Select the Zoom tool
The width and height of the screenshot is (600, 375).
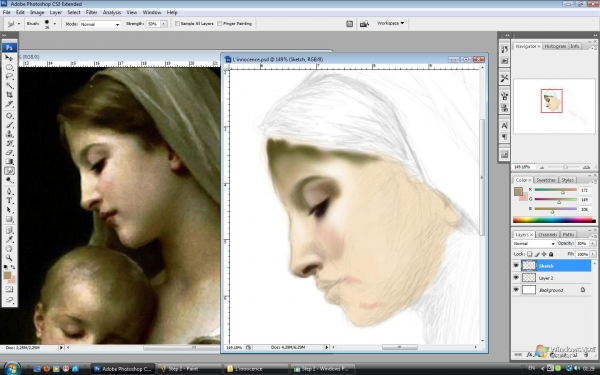(9, 258)
